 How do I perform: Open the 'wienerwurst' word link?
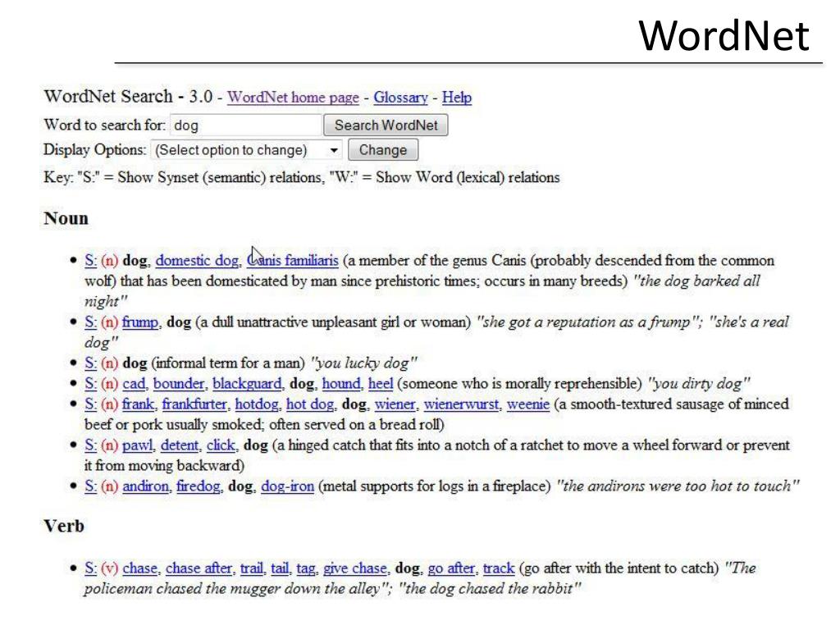point(461,404)
